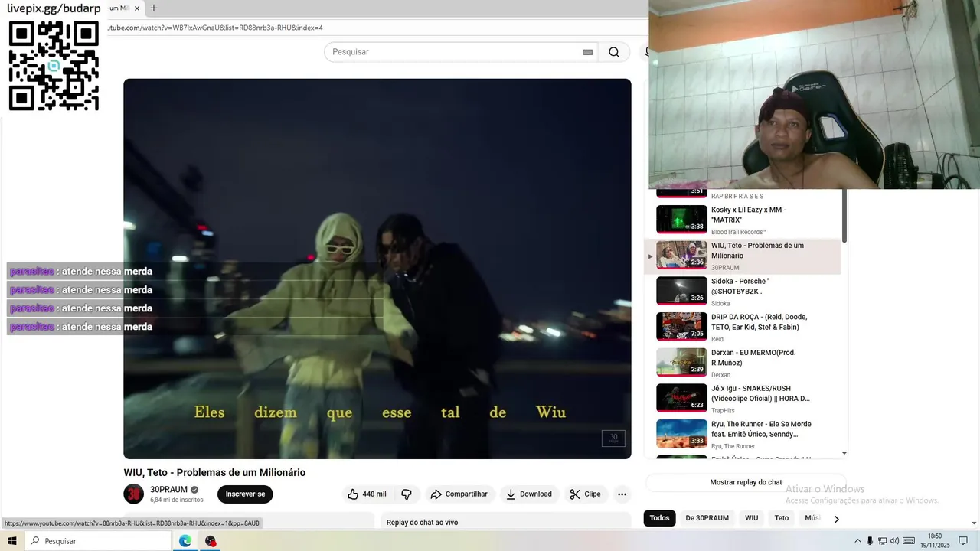Open the on-screen keyboard in search box
Screen dimensions: 980x551
(x=587, y=52)
